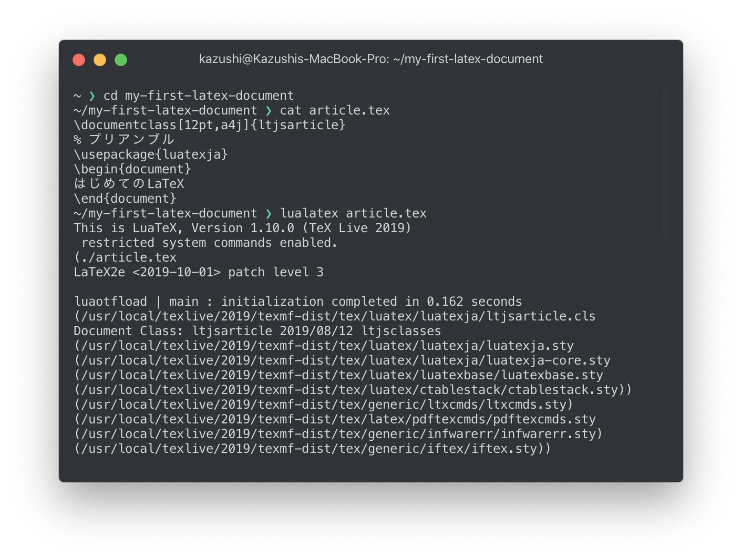This screenshot has height=560, width=742.
Task: Click the luaotfload initialization completed line
Action: pyautogui.click(x=298, y=302)
